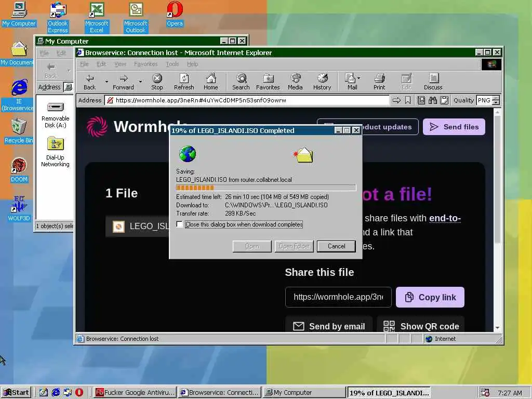Click the Discuss toolbar button

[433, 82]
